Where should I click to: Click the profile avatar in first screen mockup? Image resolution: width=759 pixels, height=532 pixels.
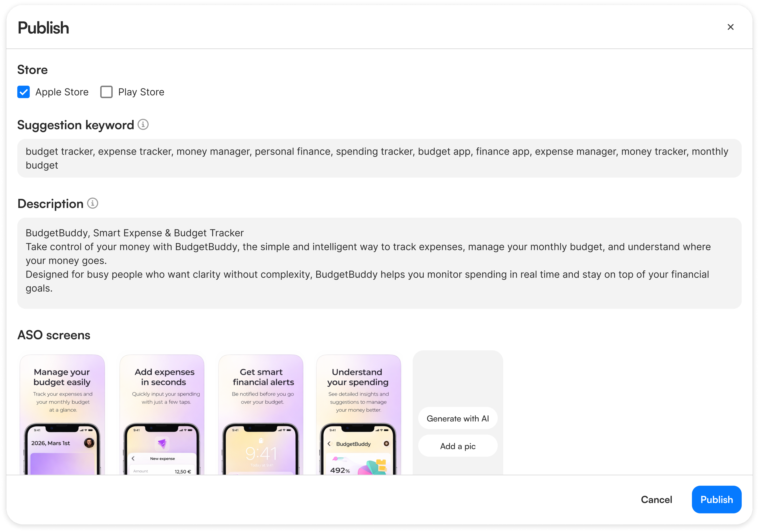(89, 443)
